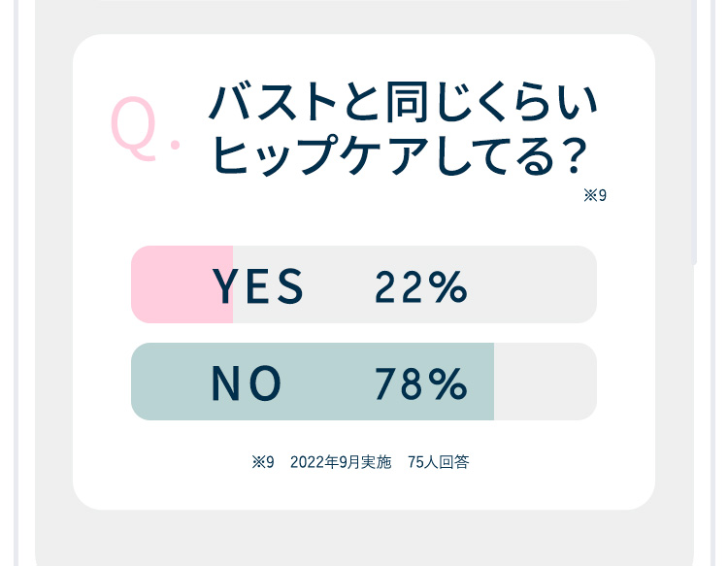Select the YES 22% bar
The image size is (728, 566).
pyautogui.click(x=364, y=284)
